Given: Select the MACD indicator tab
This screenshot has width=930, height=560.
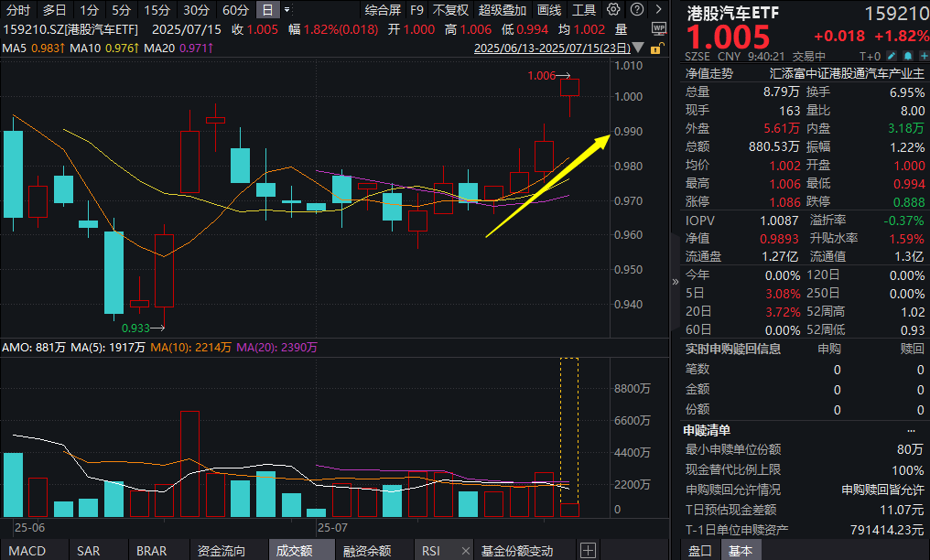Looking at the screenshot, I should coord(27,550).
